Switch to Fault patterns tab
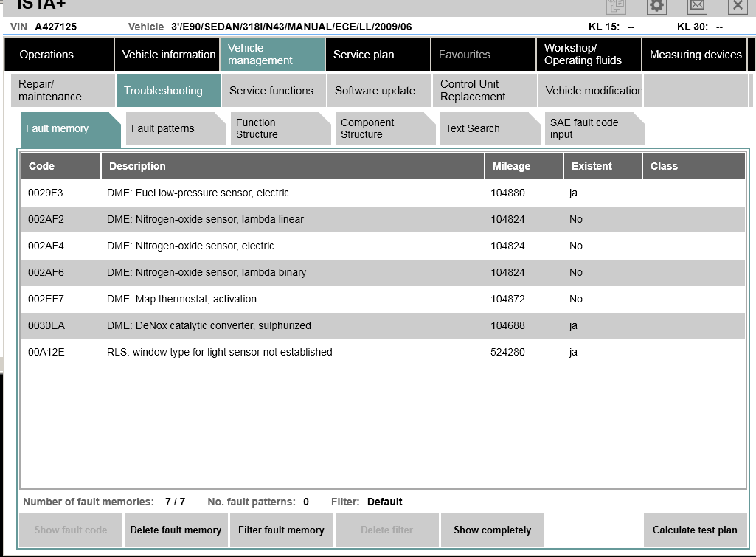Image resolution: width=756 pixels, height=557 pixels. tap(176, 129)
